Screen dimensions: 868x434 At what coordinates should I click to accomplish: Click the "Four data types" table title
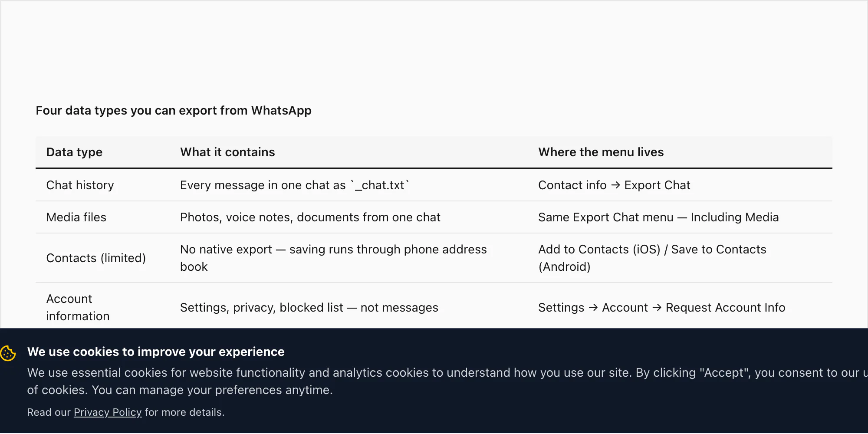[x=174, y=111]
